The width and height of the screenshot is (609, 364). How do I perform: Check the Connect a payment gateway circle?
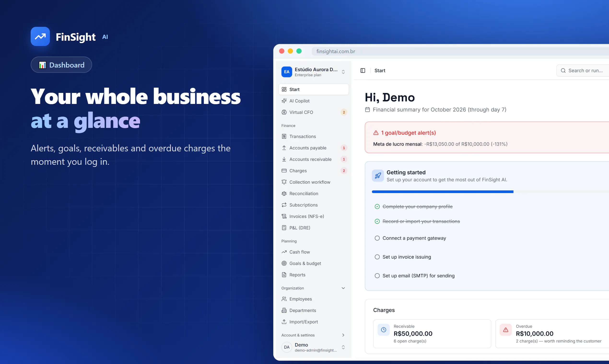pos(377,238)
